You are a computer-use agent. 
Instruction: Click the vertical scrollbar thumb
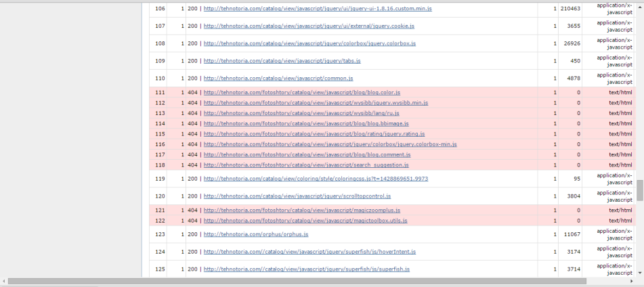point(640,190)
